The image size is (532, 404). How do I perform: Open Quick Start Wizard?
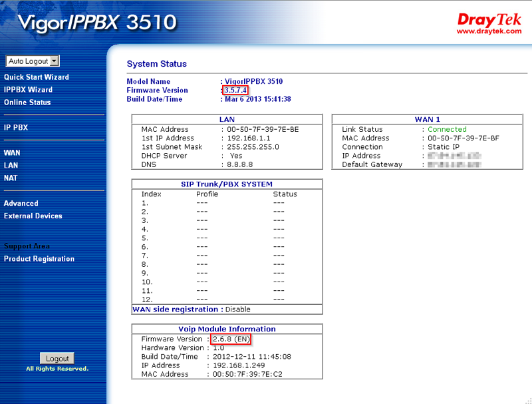pyautogui.click(x=37, y=77)
